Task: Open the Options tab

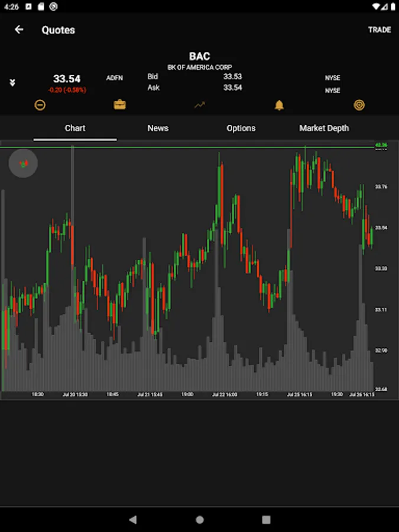Action: point(241,128)
